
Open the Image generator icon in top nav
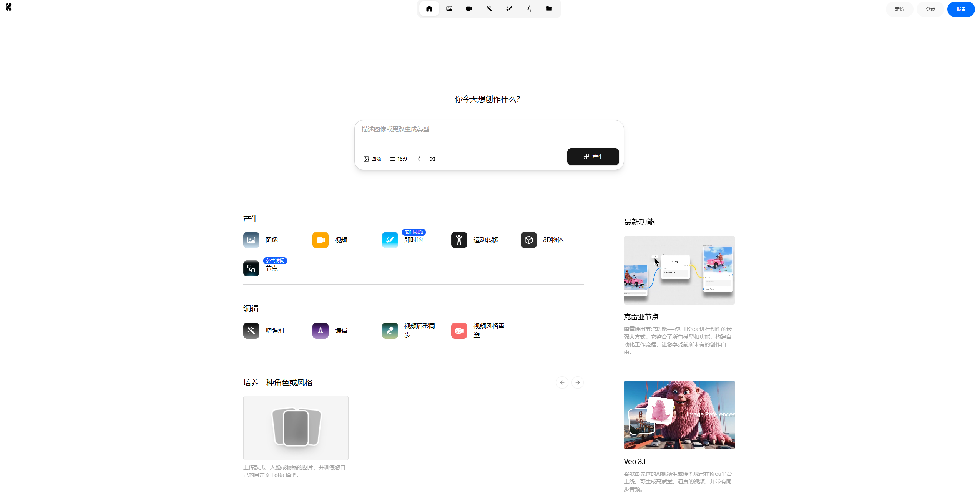tap(449, 8)
